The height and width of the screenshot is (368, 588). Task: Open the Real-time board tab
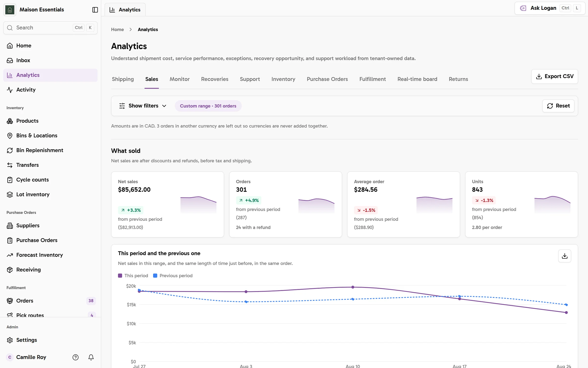coord(417,79)
